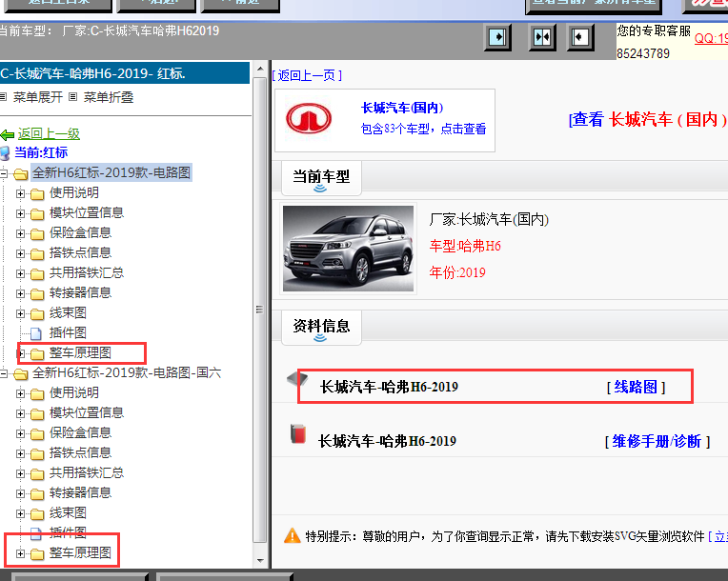Click the split-both-panels icon in top bar
Screen dimensions: 728x581
pyautogui.click(x=542, y=37)
